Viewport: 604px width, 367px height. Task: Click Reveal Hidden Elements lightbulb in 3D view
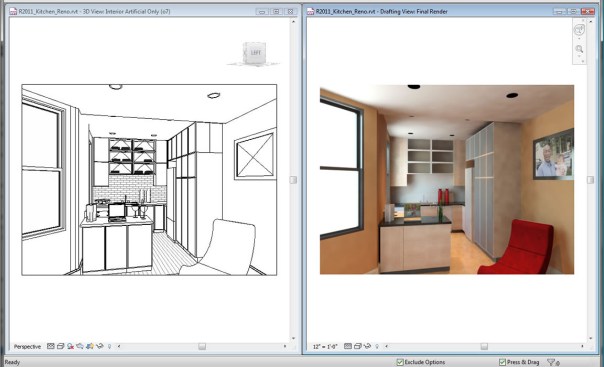tap(109, 346)
